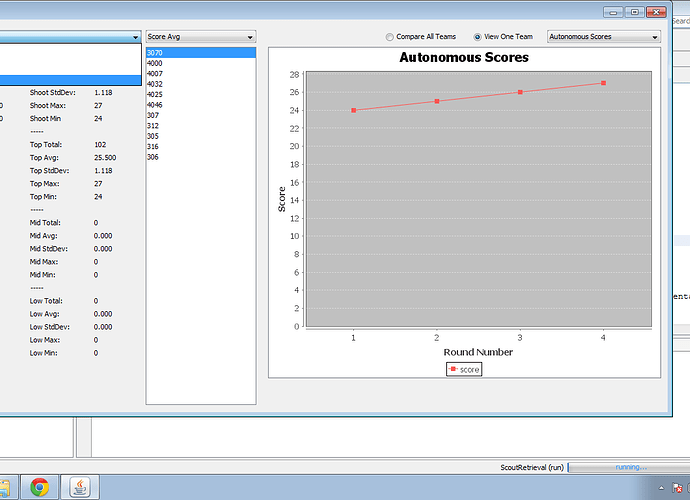Open the Autonomous Scores dropdown
The width and height of the screenshot is (690, 500).
[x=604, y=37]
